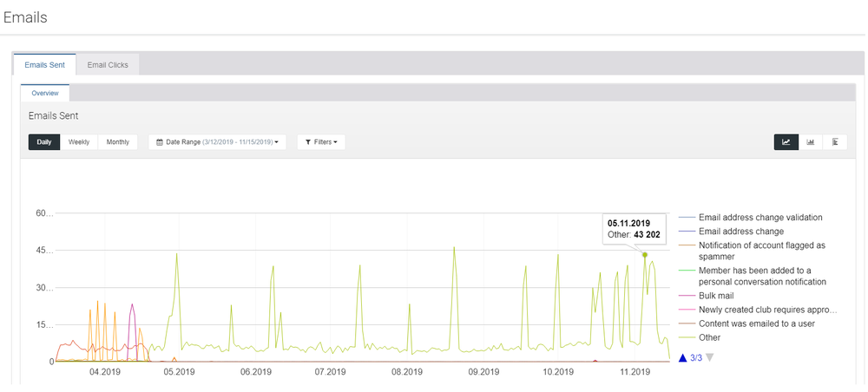The image size is (868, 392).
Task: Toggle the Bulk mail series in legend
Action: coord(718,296)
